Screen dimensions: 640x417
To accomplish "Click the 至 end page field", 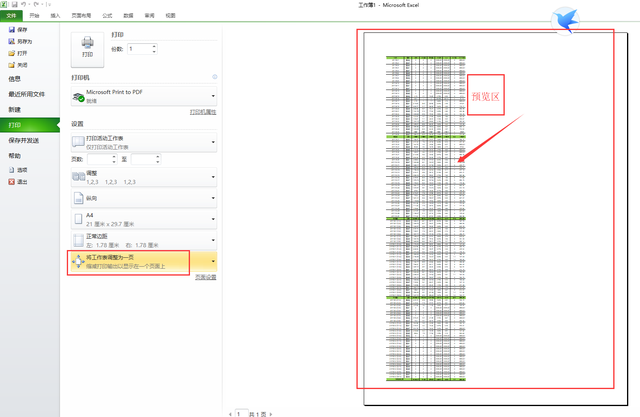I will [x=143, y=159].
